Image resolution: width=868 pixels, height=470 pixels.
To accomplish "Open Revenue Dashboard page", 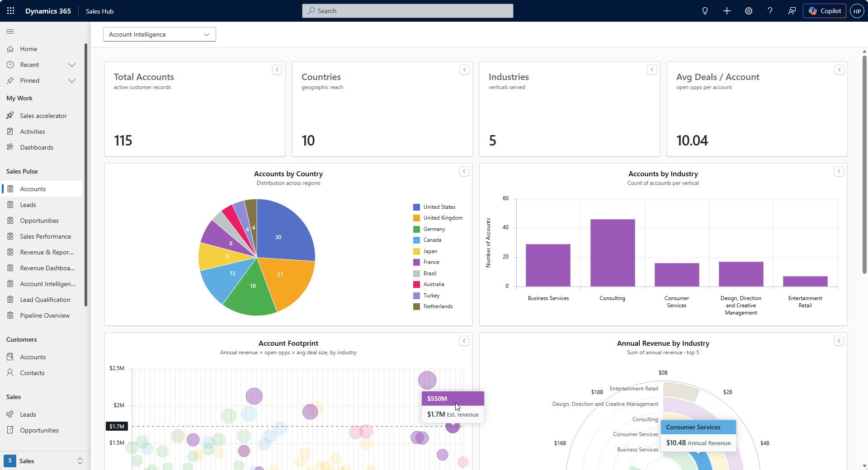I will pyautogui.click(x=42, y=268).
